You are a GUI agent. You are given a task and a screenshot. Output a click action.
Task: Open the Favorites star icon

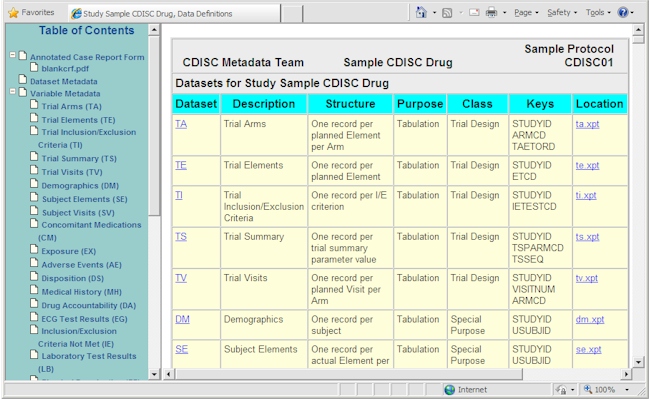tap(14, 13)
